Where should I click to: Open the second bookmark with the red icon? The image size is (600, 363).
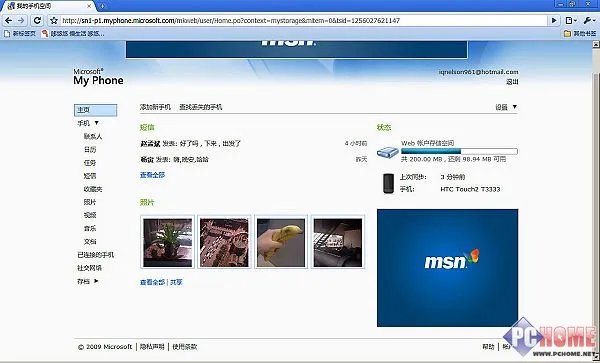73,34
